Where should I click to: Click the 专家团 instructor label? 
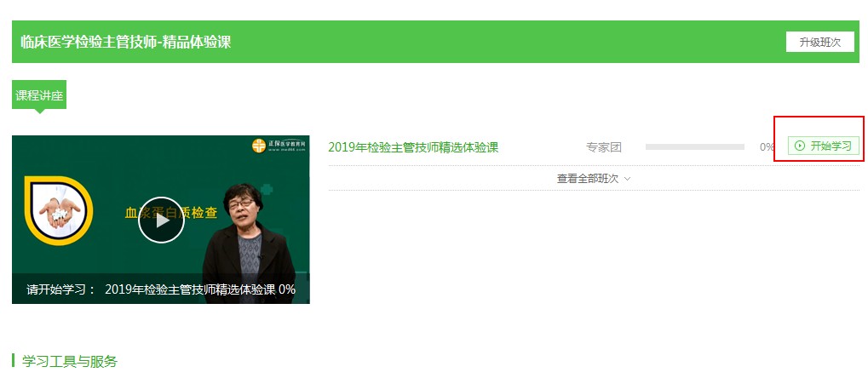[x=604, y=147]
